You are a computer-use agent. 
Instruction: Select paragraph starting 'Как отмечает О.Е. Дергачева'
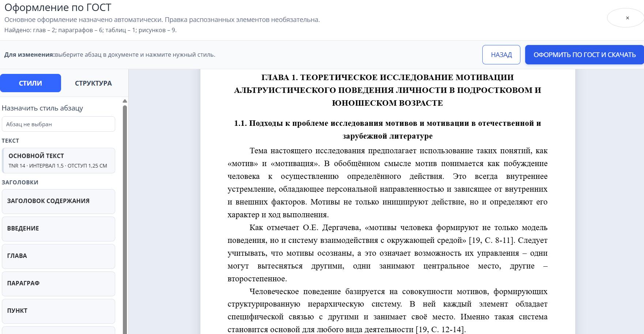(x=387, y=253)
